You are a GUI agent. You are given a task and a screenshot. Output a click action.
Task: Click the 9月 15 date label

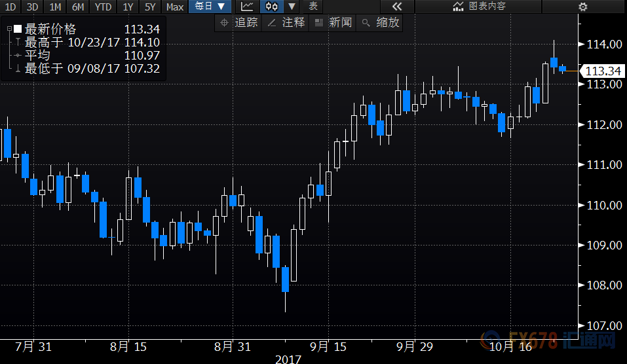tap(328, 346)
